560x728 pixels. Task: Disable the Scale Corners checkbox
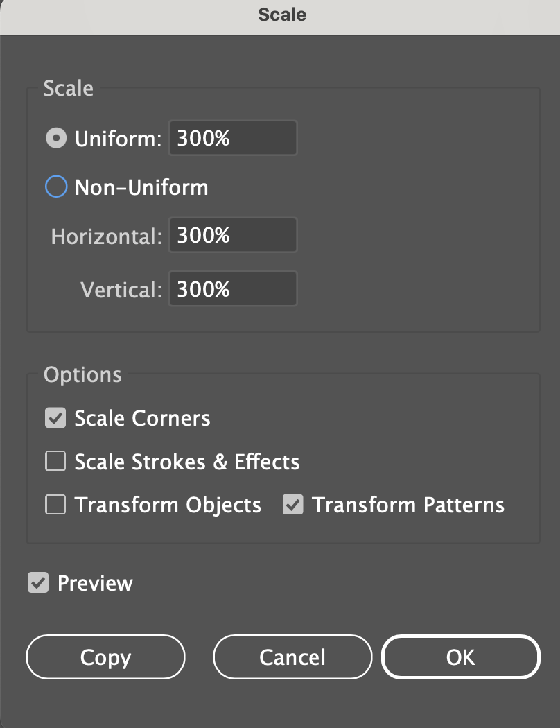[x=55, y=418]
